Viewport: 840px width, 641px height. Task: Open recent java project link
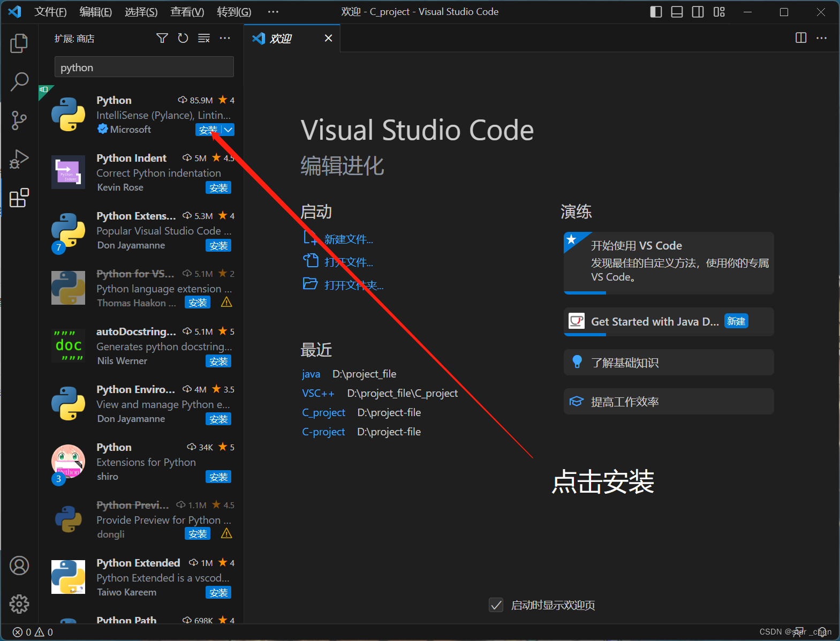tap(311, 374)
